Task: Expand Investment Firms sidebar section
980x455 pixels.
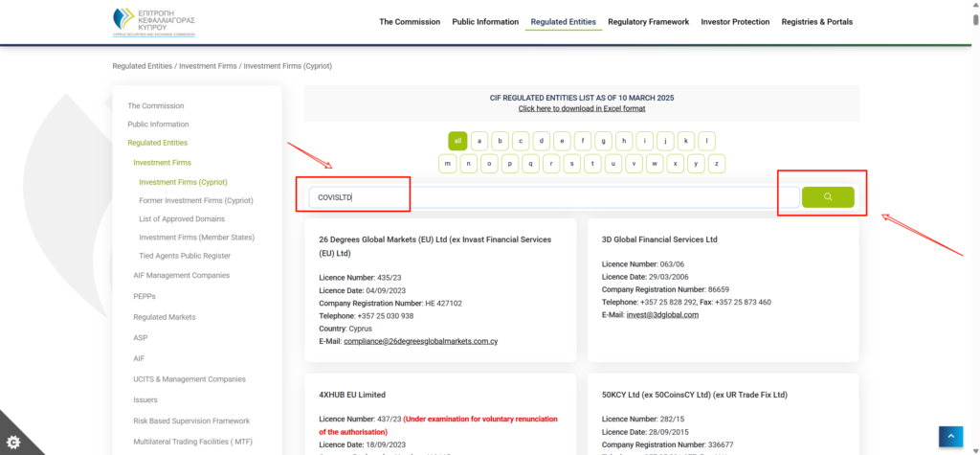Action: 162,163
